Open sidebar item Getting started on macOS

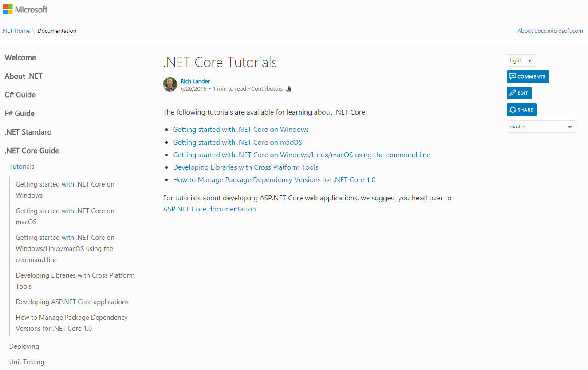tap(65, 216)
